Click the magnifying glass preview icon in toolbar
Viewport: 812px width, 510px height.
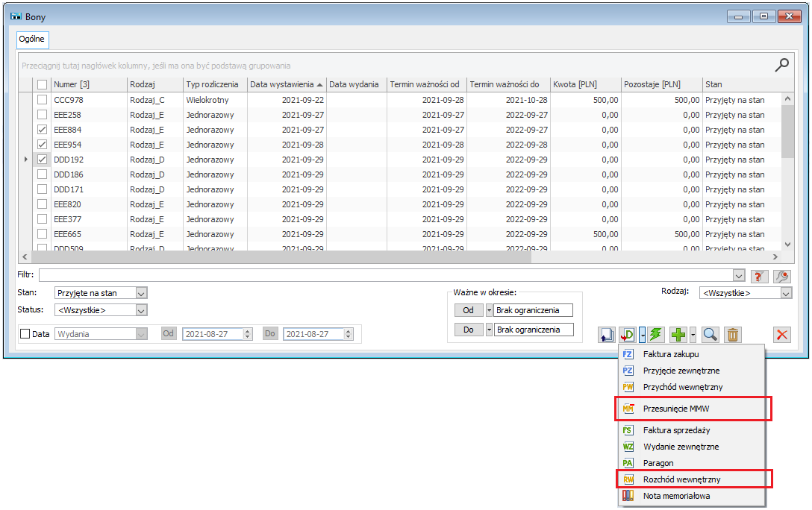pos(710,334)
